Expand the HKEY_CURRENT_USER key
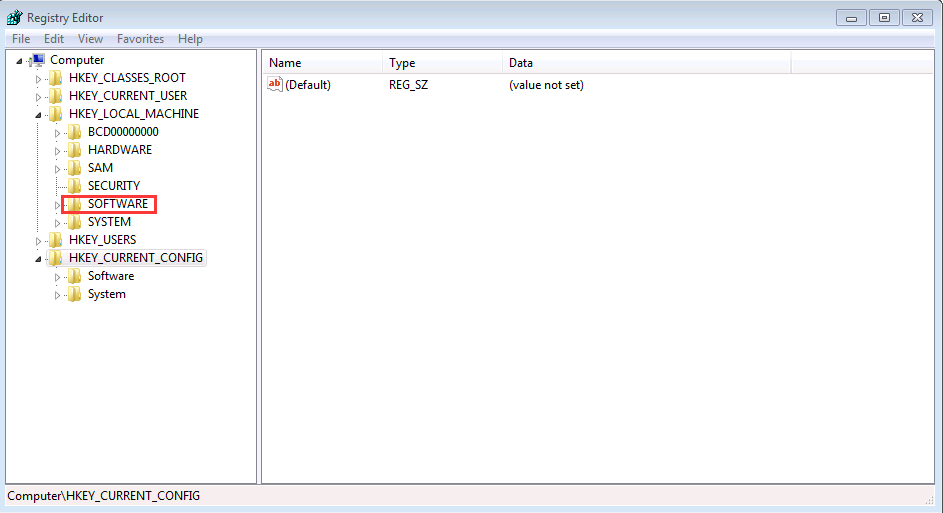The height and width of the screenshot is (513, 943). (x=38, y=97)
